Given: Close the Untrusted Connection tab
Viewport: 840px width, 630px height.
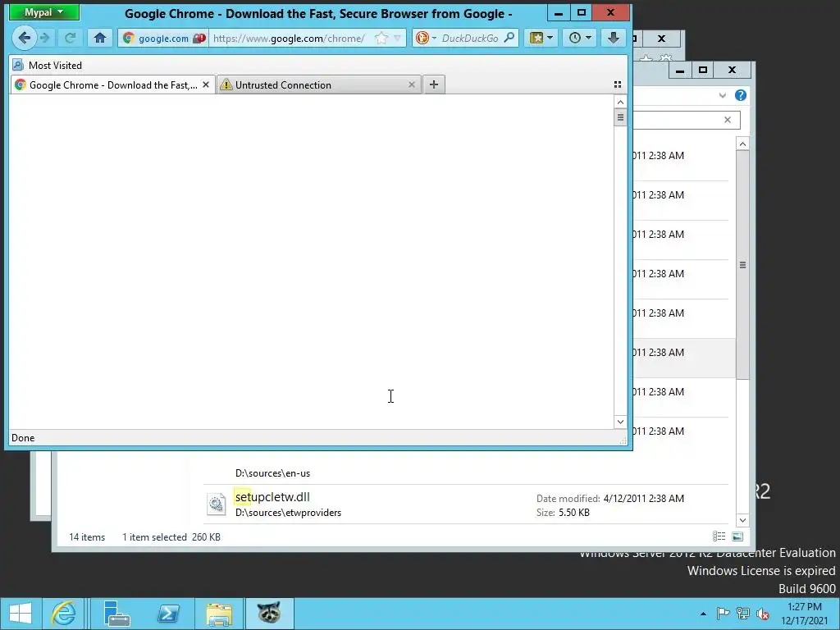Looking at the screenshot, I should click(x=412, y=84).
